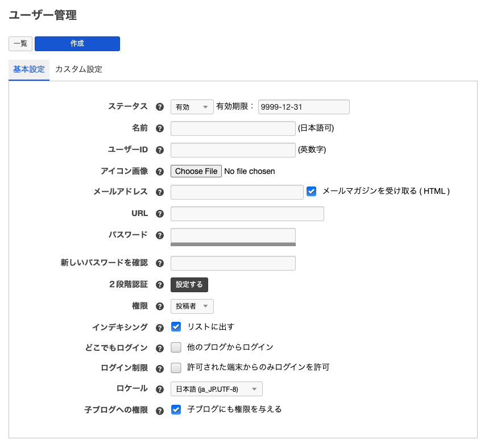Show help for ２段階認証 setting
The image size is (488, 448).
[160, 285]
